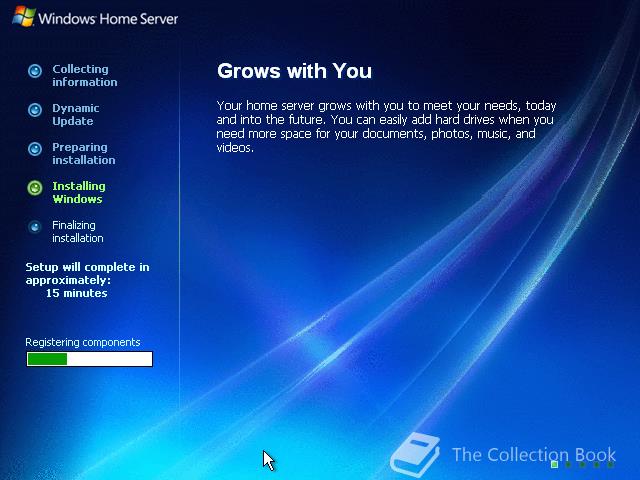
Task: Click 'Setup will complete in approximately' text
Action: click(x=87, y=273)
